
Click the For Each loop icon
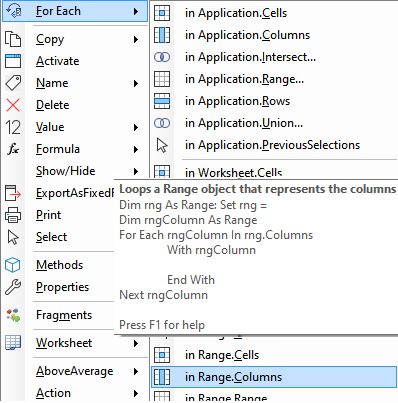pyautogui.click(x=13, y=11)
